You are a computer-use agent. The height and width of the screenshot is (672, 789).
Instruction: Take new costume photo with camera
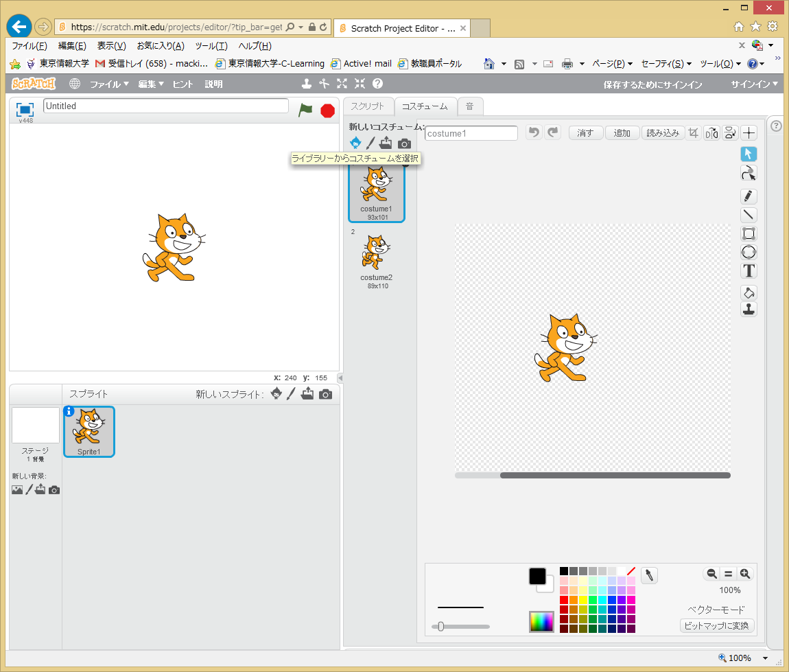(x=404, y=143)
